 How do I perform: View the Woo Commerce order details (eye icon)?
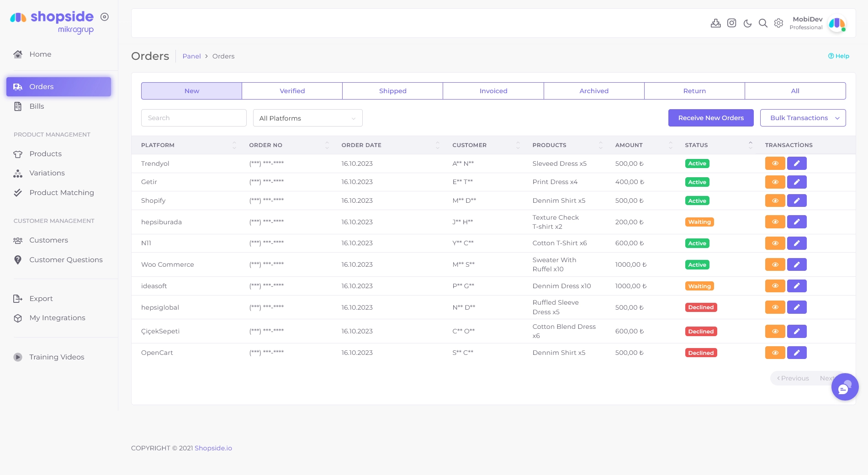[x=775, y=264]
